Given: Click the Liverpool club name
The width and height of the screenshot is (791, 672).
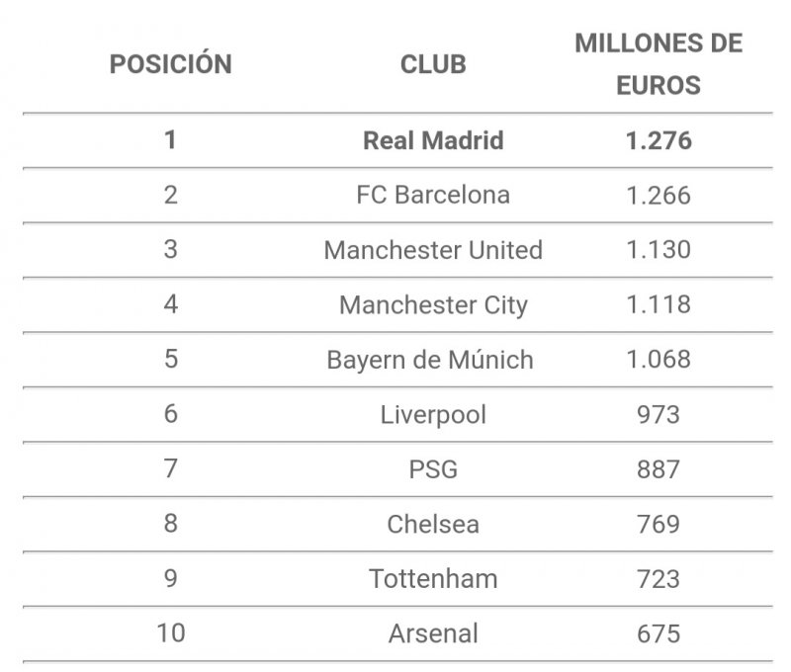Looking at the screenshot, I should (x=433, y=414).
